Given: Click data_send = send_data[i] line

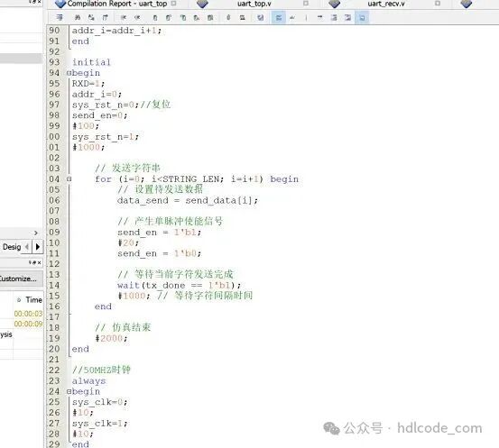Looking at the screenshot, I should point(188,201).
